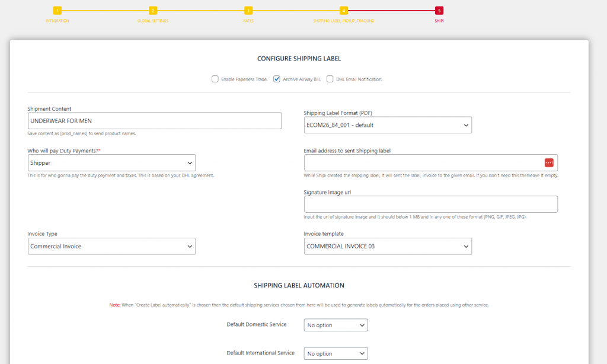Click red password-manager icon in email field
Viewport: 607px width, 364px height.
click(x=549, y=162)
